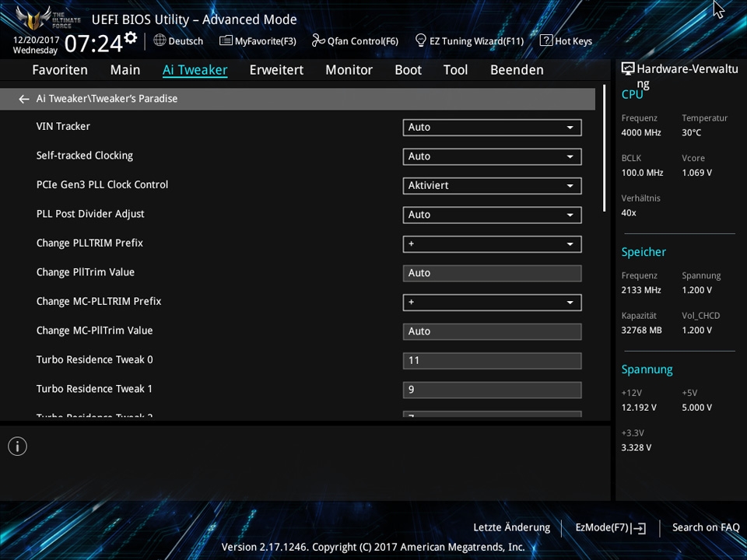Open the Erweitert tab
The height and width of the screenshot is (560, 747).
276,70
